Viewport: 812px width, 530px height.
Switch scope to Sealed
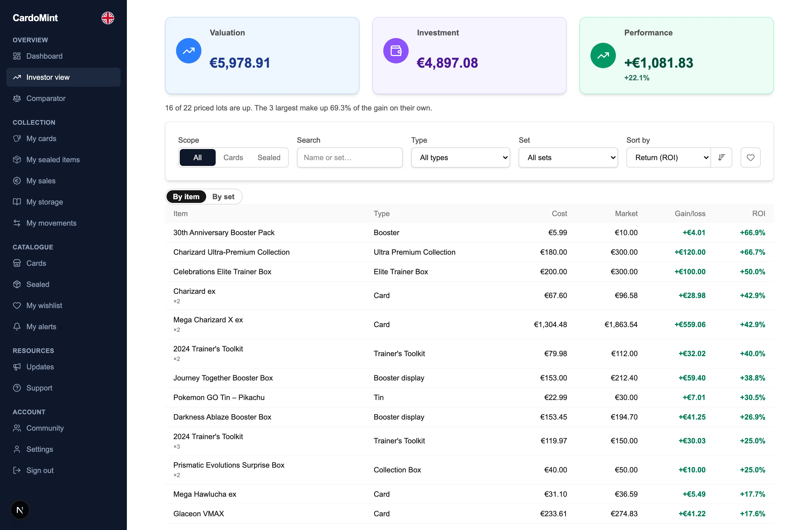tap(269, 157)
